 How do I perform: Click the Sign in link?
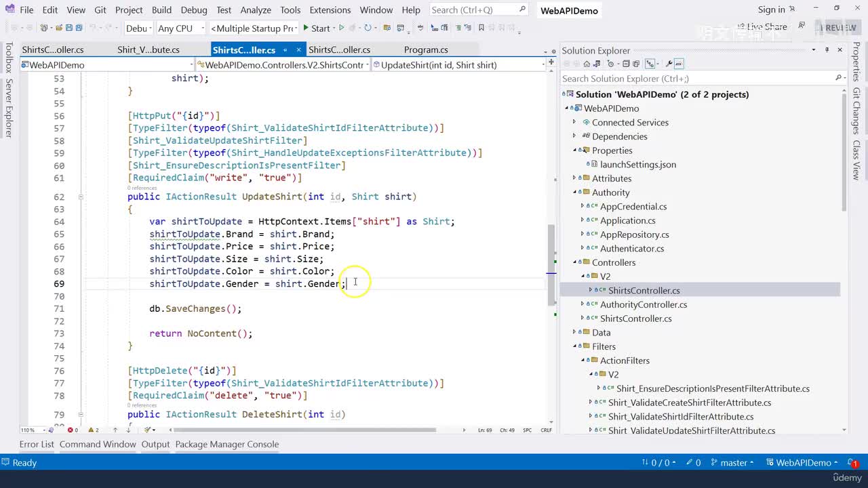(771, 9)
